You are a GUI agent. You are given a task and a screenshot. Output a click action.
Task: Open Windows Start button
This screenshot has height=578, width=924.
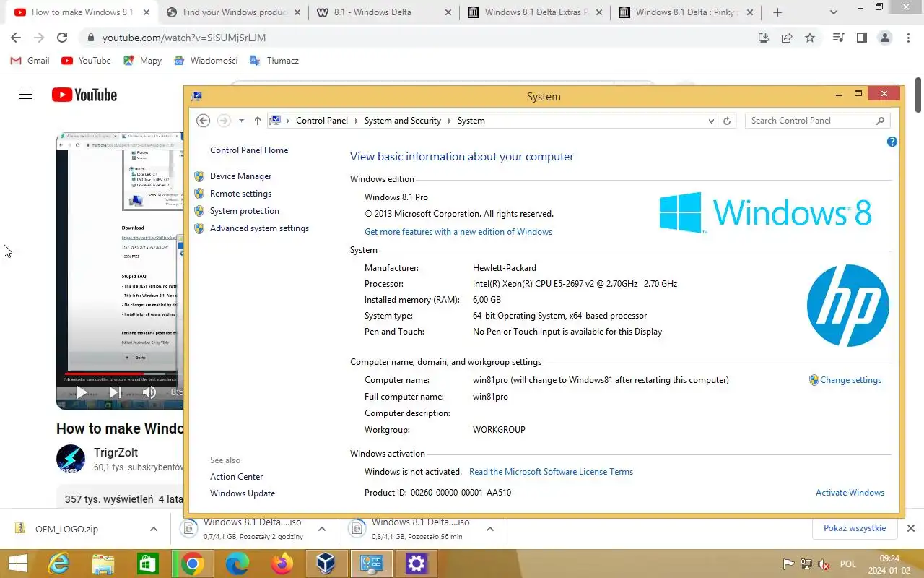click(x=18, y=564)
